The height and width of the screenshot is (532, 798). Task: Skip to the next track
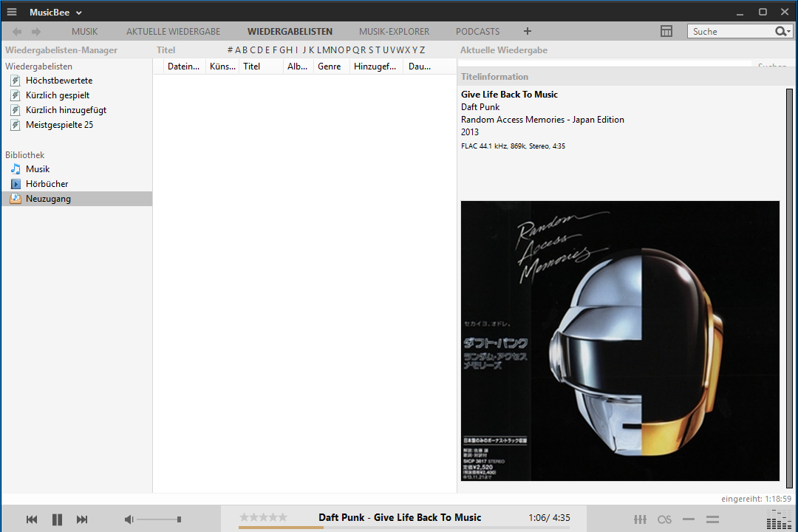point(82,519)
